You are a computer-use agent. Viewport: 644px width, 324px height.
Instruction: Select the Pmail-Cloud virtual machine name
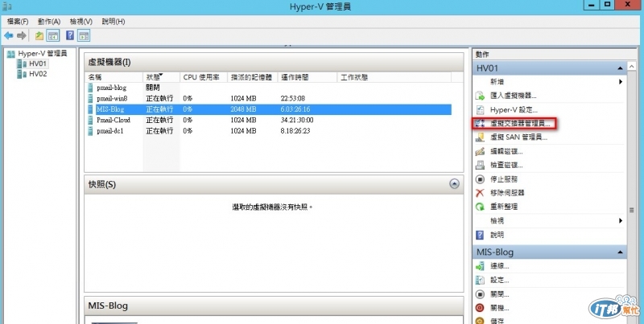click(114, 120)
